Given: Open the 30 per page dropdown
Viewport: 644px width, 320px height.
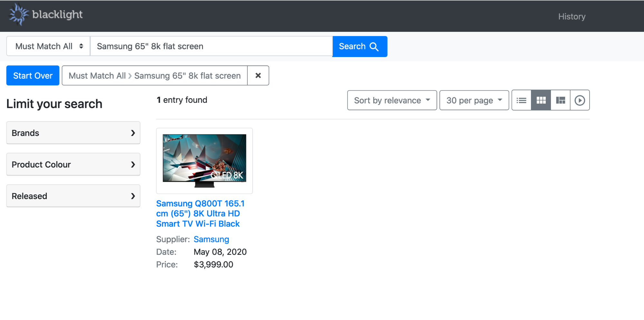Looking at the screenshot, I should [x=474, y=100].
